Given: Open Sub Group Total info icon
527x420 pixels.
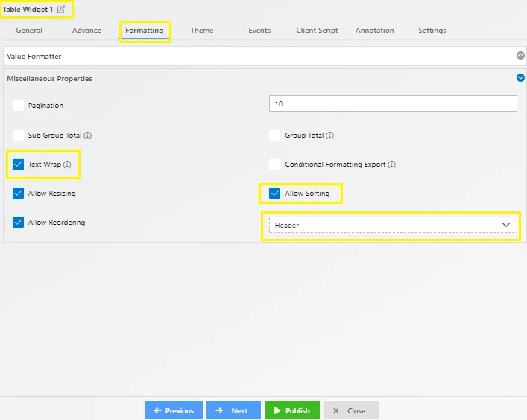Looking at the screenshot, I should [x=87, y=136].
